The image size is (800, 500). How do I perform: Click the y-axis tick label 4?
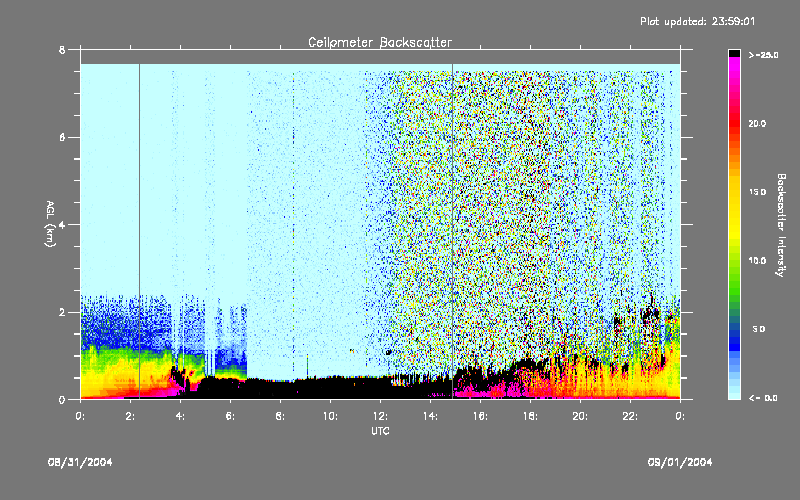pos(62,224)
